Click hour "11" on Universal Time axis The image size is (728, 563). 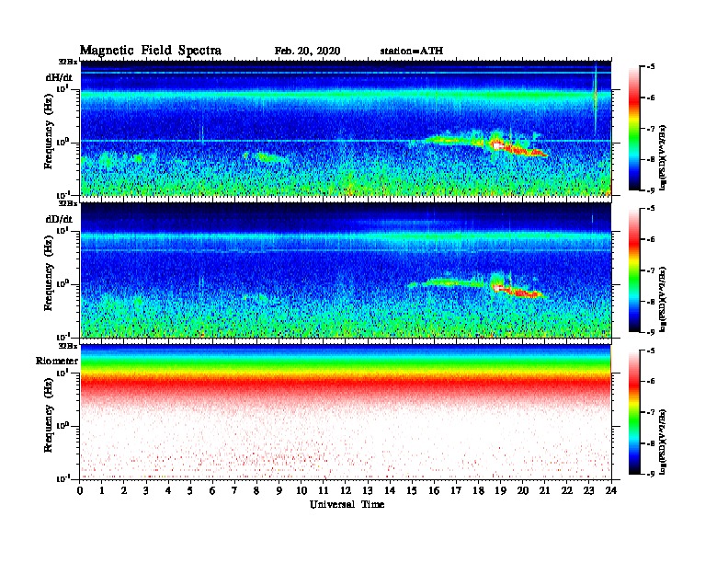[x=324, y=490]
